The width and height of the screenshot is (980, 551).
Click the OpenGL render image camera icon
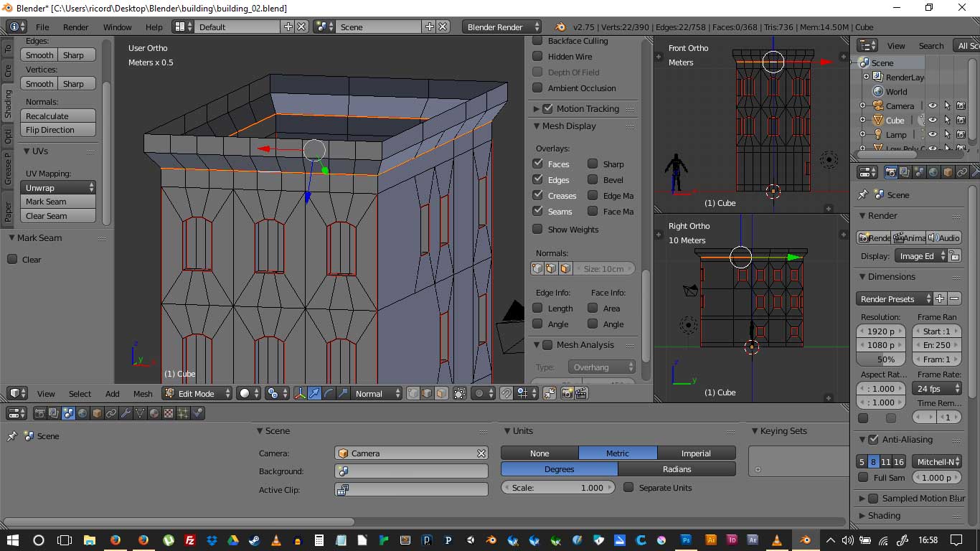point(567,393)
